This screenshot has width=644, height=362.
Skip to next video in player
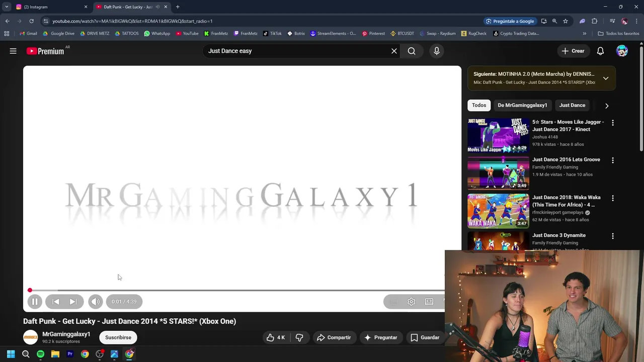pyautogui.click(x=73, y=302)
